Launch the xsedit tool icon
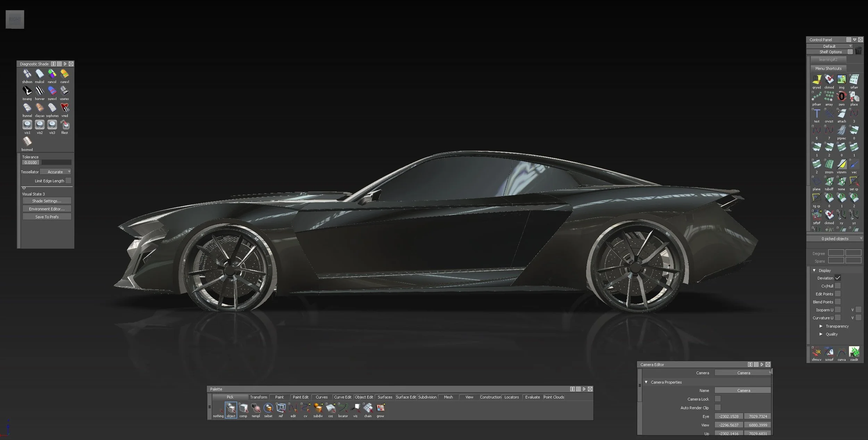The width and height of the screenshot is (868, 440). pos(854,352)
